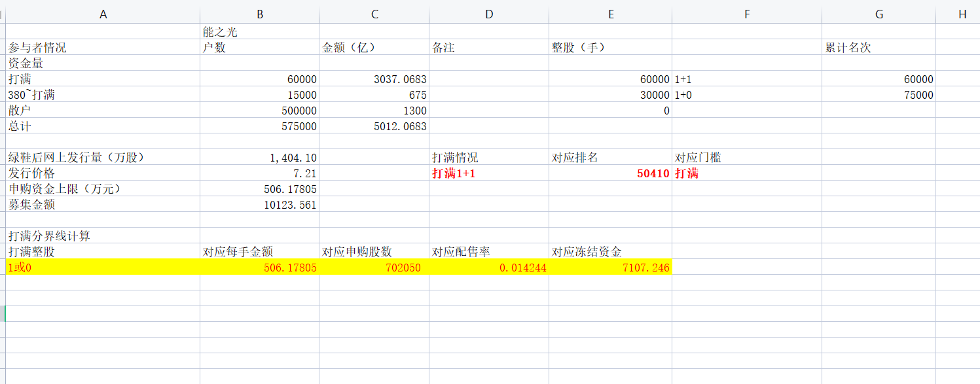Screen dimensions: 980x384
Task: Click the 0 cell in 散户 row
Action: tap(611, 110)
